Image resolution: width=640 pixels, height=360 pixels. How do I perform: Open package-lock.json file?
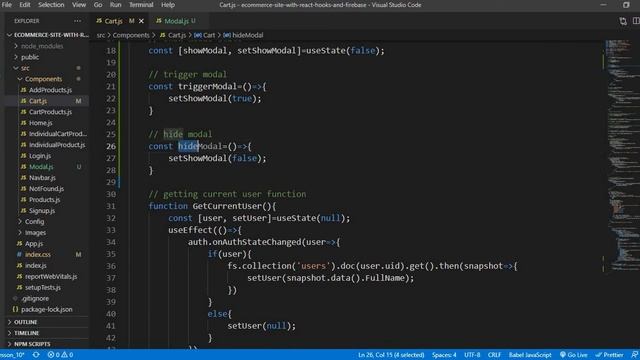pos(47,310)
